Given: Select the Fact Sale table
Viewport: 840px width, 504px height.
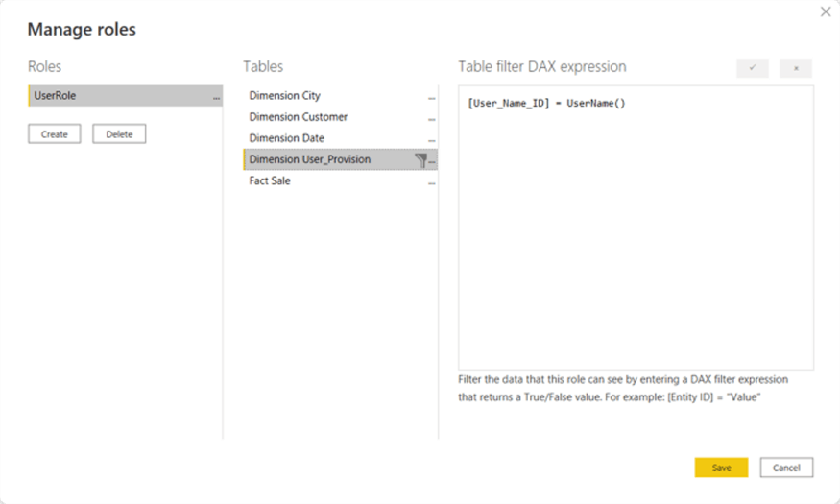Looking at the screenshot, I should 270,180.
